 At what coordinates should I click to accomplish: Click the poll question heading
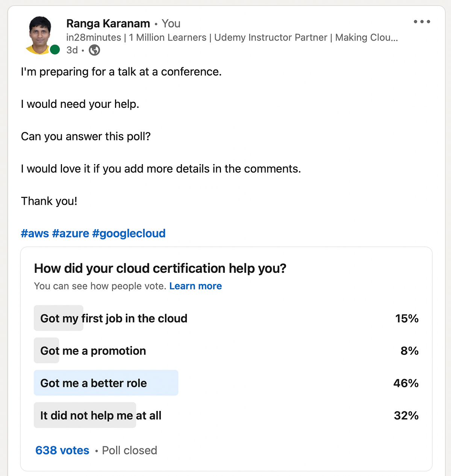pos(160,269)
